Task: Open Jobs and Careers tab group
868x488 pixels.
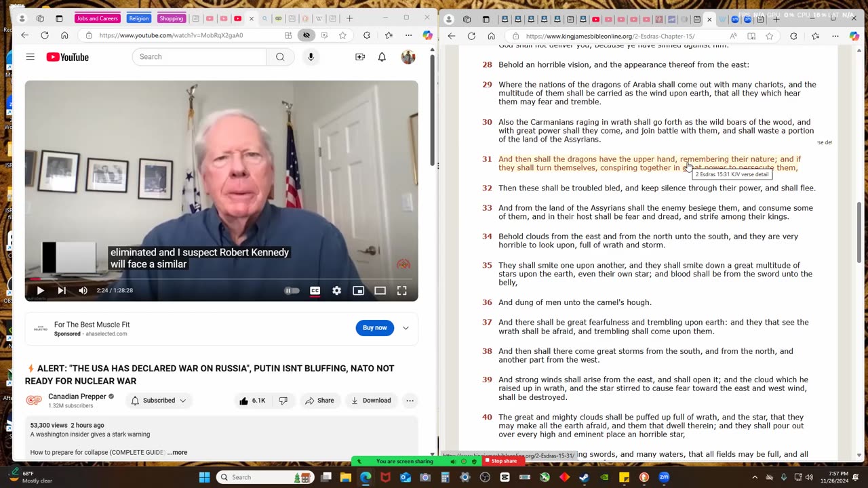Action: click(x=98, y=18)
